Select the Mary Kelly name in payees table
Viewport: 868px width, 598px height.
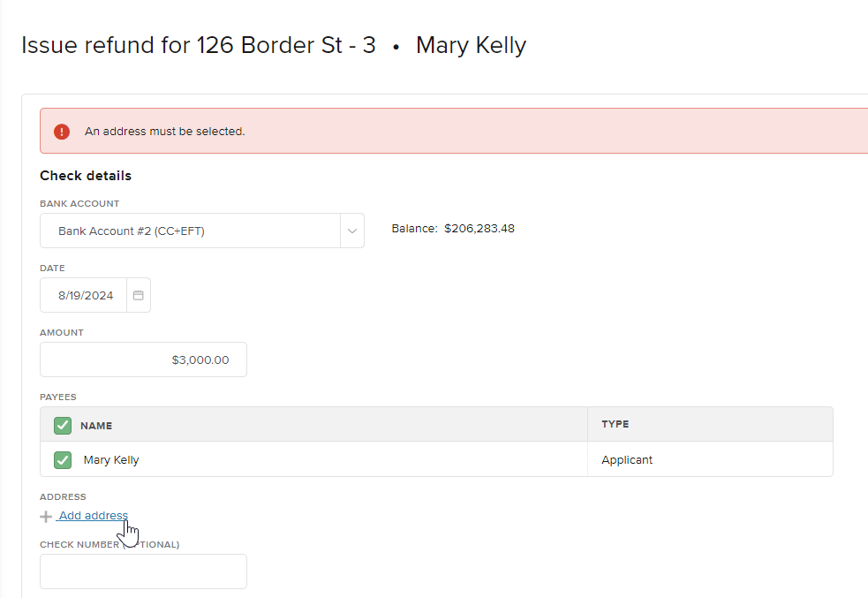tap(111, 460)
